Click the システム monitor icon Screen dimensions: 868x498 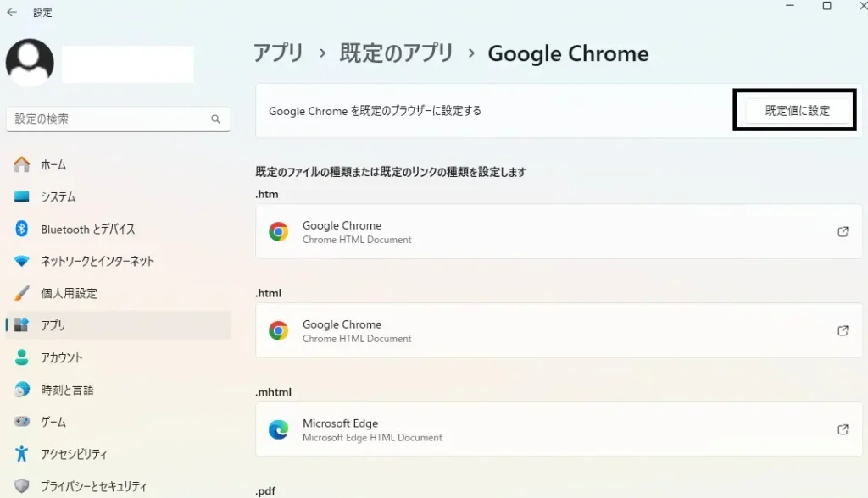click(21, 196)
